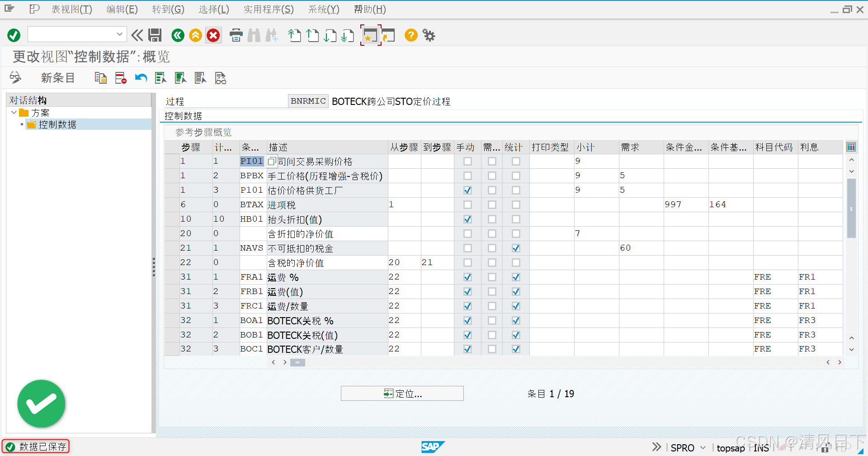Open the 选择(L) menu
Viewport: 868px width, 456px height.
pyautogui.click(x=214, y=9)
